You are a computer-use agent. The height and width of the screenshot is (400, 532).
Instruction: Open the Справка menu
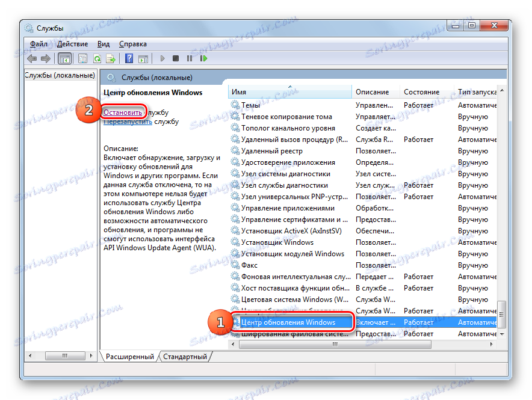[132, 44]
